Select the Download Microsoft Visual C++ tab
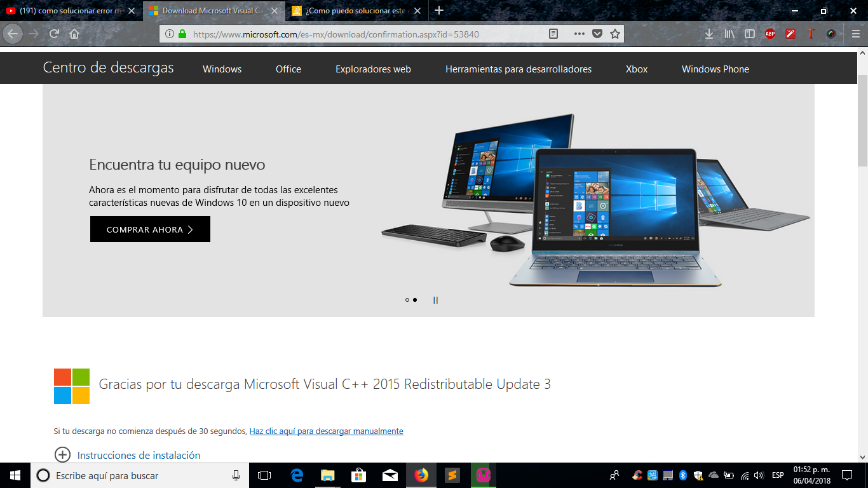This screenshot has height=488, width=868. 214,11
